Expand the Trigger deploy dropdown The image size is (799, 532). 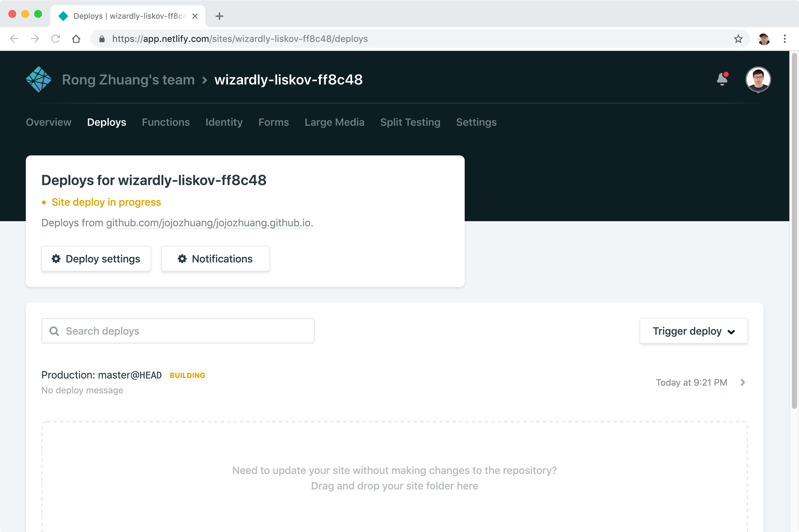[693, 331]
